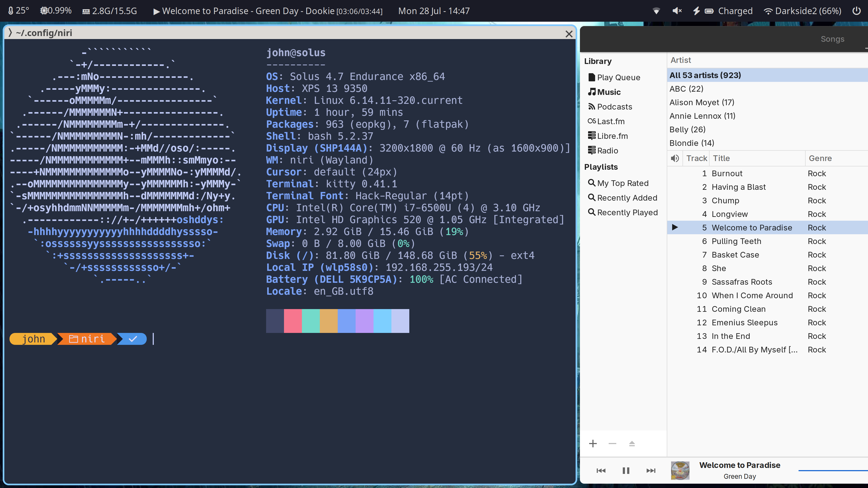Click the eject device button

tap(632, 444)
